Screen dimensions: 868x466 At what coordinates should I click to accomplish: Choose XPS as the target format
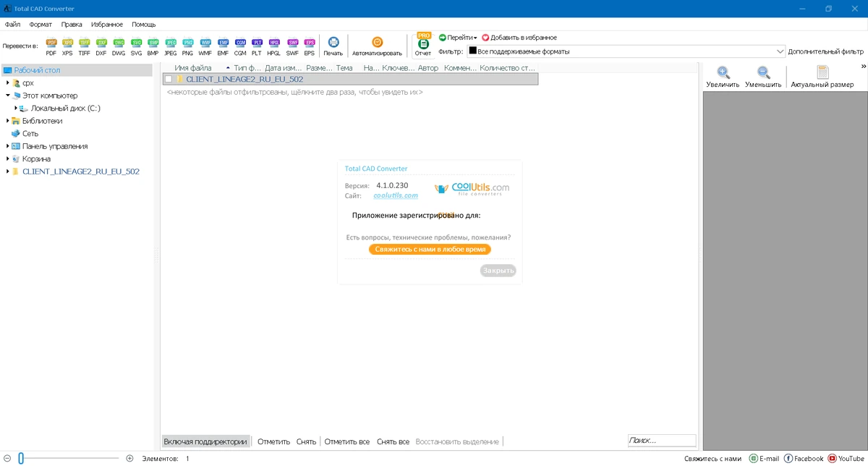pos(67,46)
